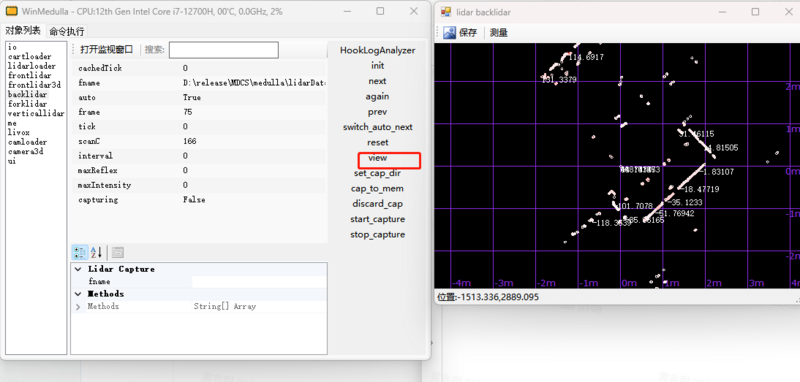800x382 pixels.
Task: Click the 位置 status bar coordinates
Action: 488,297
